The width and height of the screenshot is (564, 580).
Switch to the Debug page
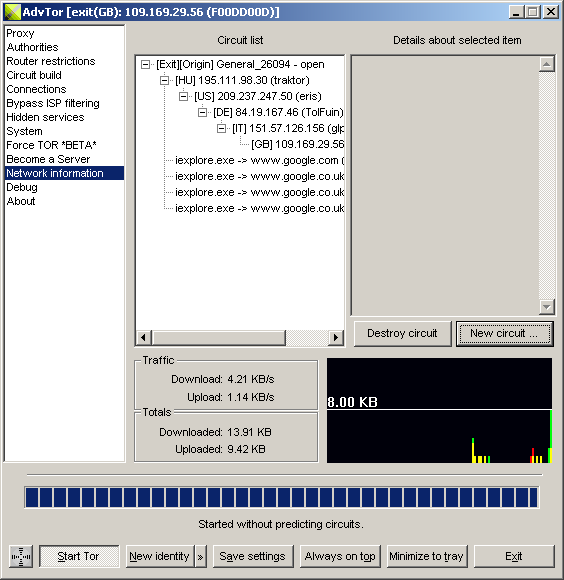pos(22,187)
